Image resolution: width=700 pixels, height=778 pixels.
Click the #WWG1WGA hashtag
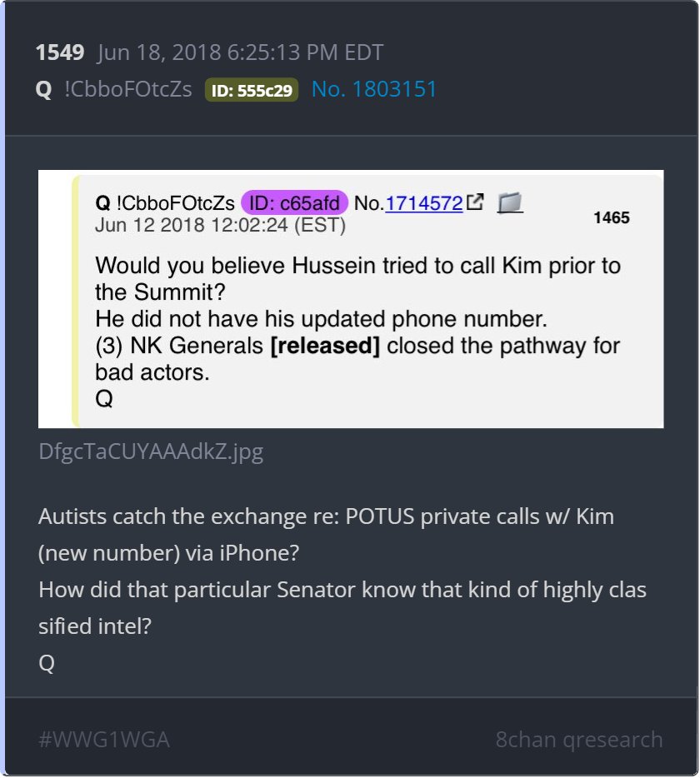[104, 740]
